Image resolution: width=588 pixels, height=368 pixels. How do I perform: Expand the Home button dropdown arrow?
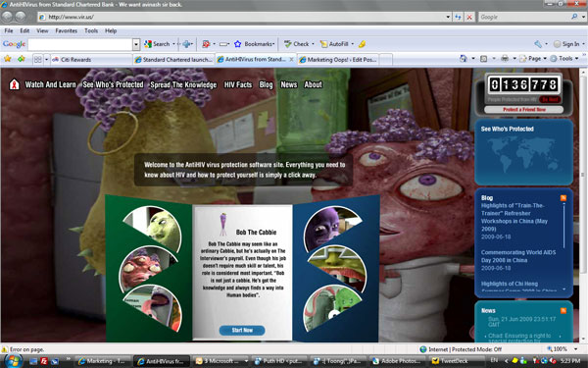click(x=473, y=59)
